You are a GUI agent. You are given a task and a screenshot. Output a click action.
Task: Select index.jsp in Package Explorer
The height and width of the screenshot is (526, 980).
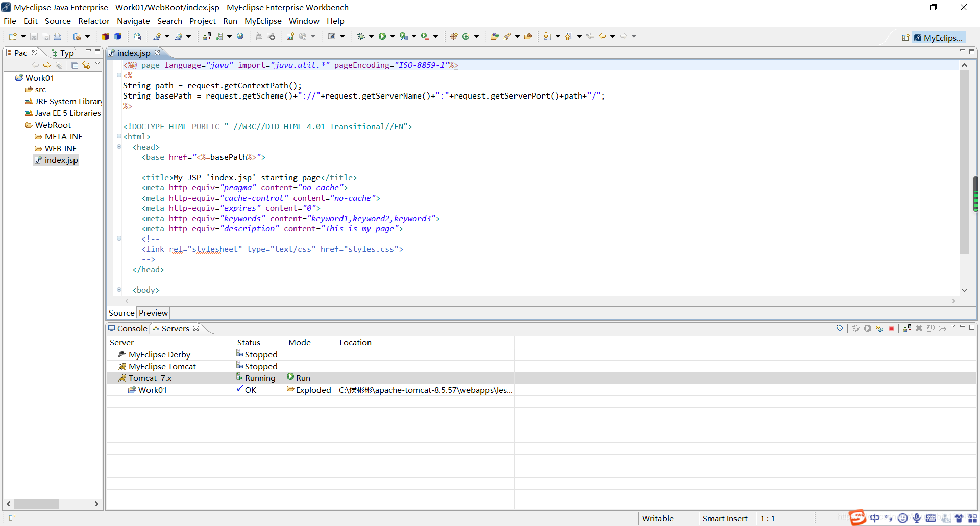click(56, 160)
